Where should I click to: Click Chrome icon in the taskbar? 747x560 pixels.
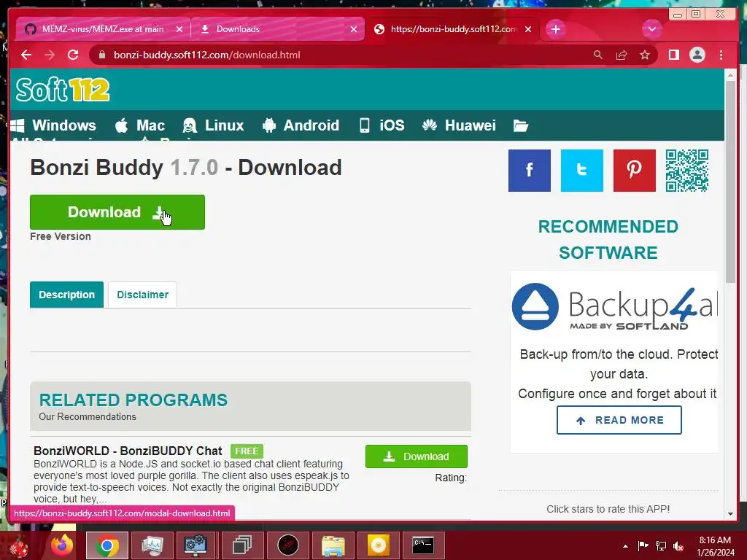point(107,545)
